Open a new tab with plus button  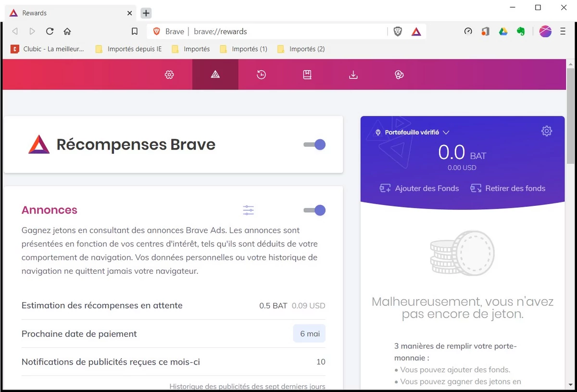point(147,13)
